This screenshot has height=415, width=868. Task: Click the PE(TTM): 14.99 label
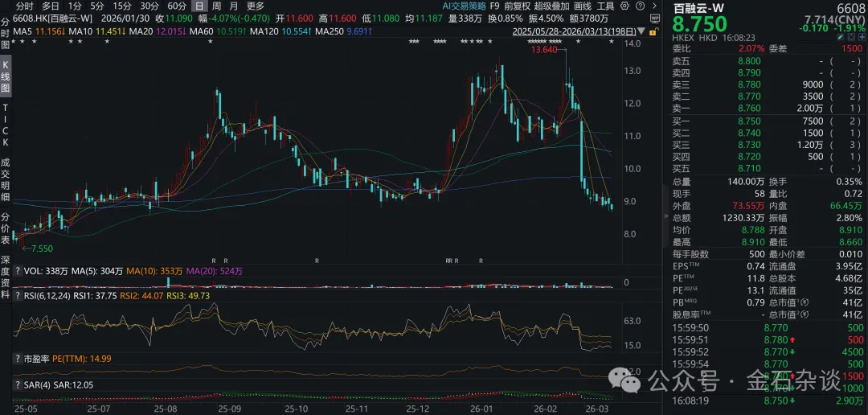82,359
